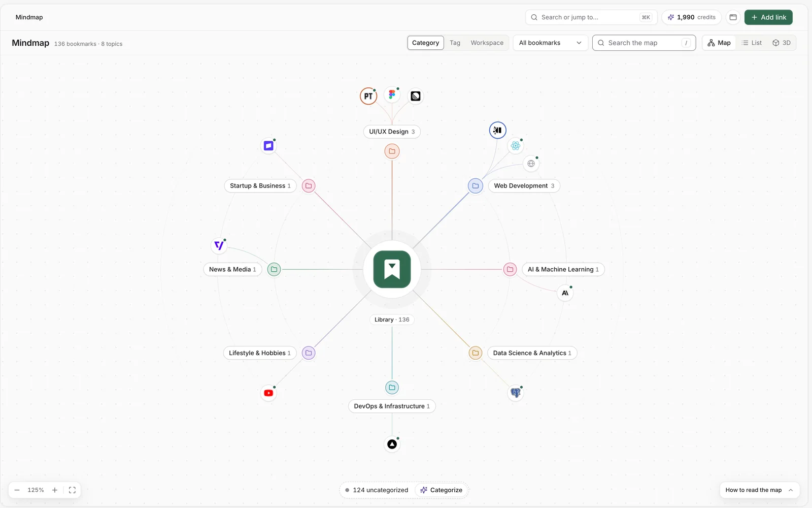
Task: Open the Figma bookmark node
Action: tap(392, 94)
